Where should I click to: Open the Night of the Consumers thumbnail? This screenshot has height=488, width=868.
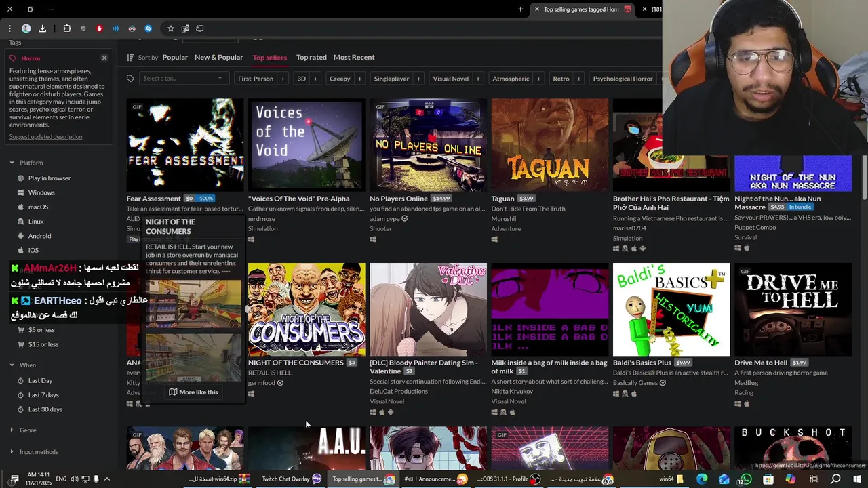point(307,309)
